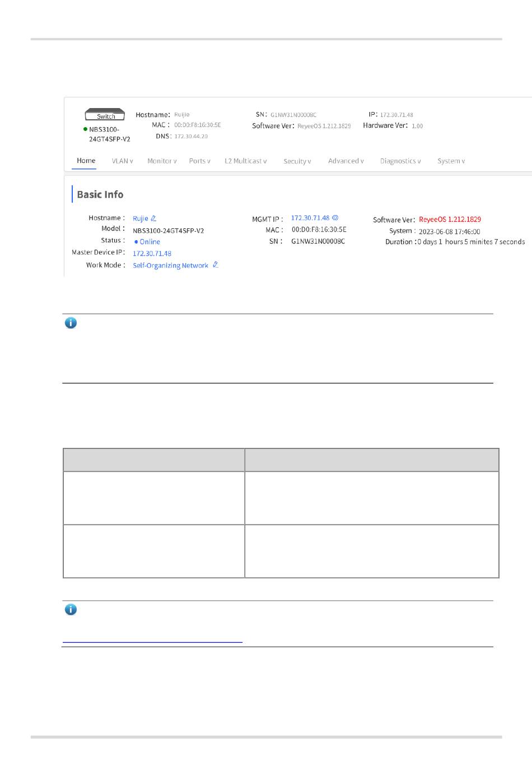
Task: Click system time 2023-06-08 17:46:00
Action: 450,232
